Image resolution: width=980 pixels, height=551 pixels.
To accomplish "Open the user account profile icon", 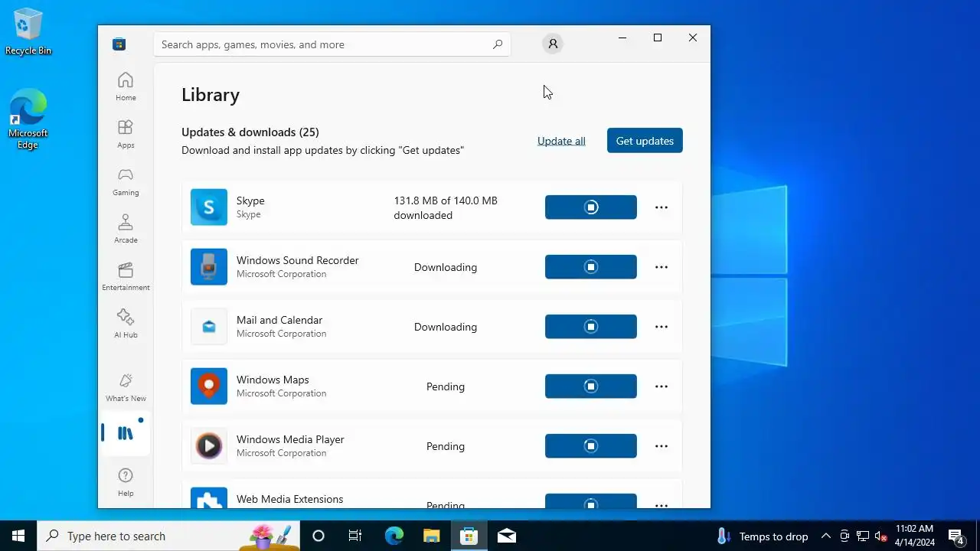I will 553,44.
